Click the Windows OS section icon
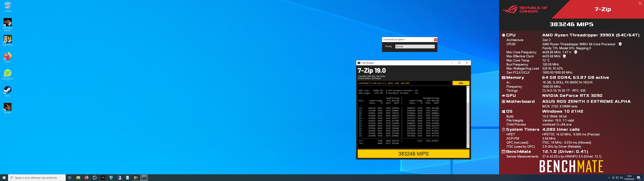The height and width of the screenshot is (181, 644). tap(503, 111)
